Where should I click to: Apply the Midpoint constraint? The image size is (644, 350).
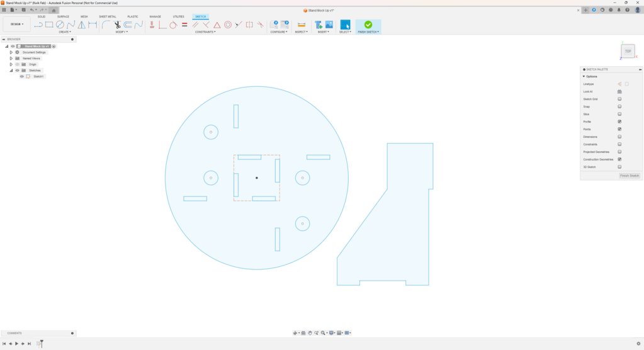[x=239, y=25]
